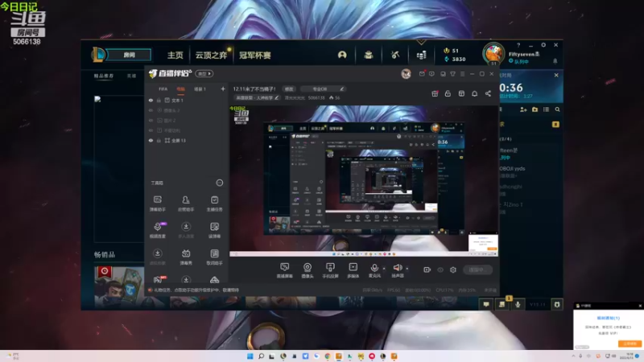Open the 专业OB edit field

point(324,88)
